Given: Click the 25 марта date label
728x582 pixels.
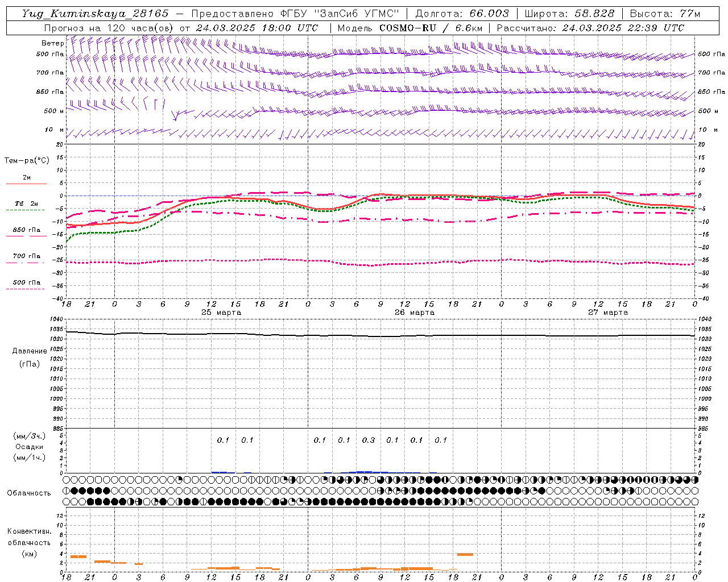Looking at the screenshot, I should [x=221, y=313].
